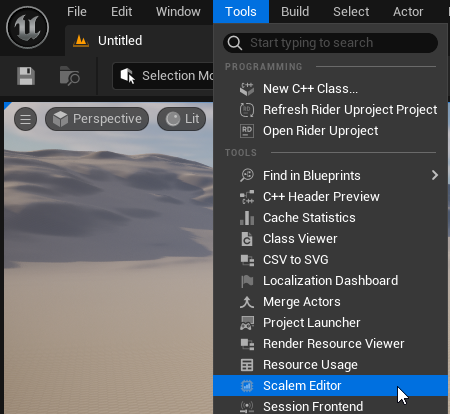Open the browse content folder-search icon
The width and height of the screenshot is (450, 414).
pyautogui.click(x=69, y=76)
